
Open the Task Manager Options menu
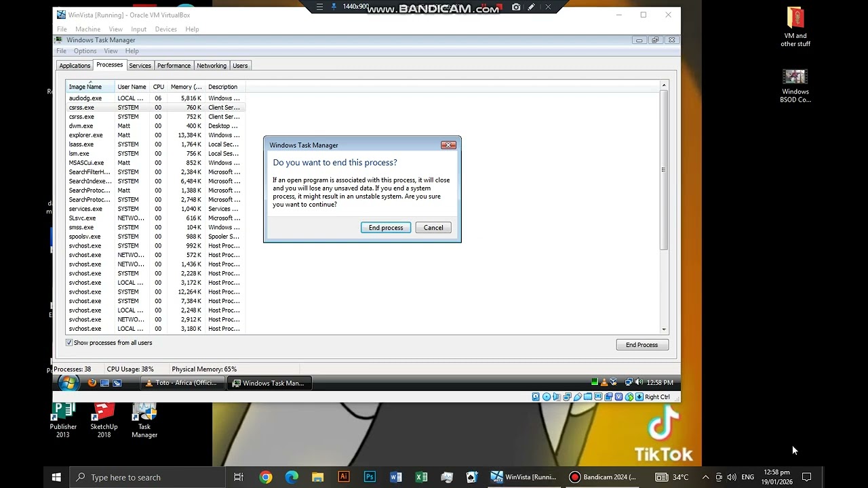pos(85,51)
